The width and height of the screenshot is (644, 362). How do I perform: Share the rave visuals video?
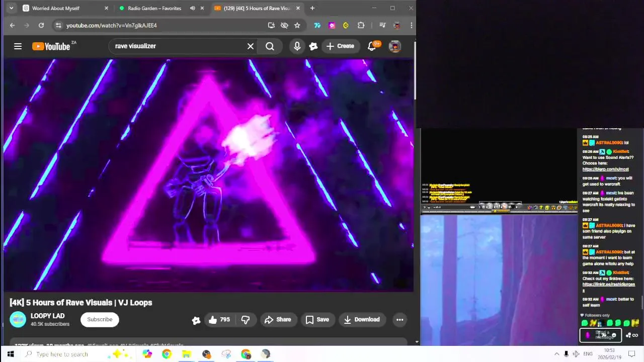point(278,319)
